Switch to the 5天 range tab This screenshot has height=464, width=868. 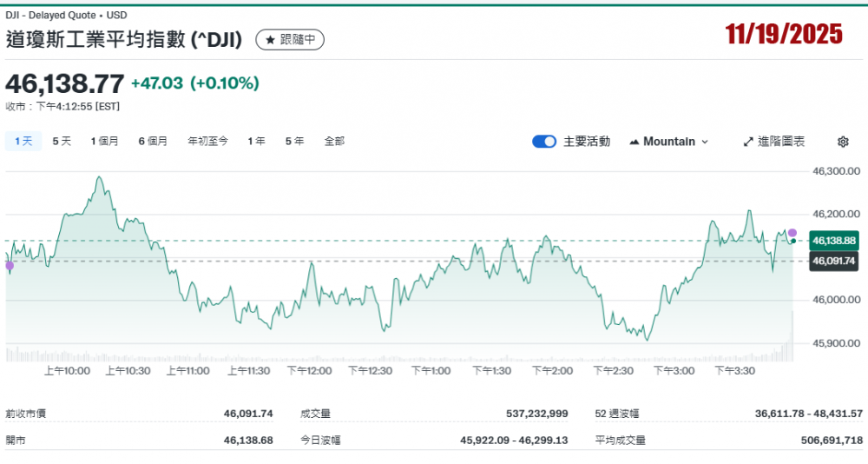pyautogui.click(x=62, y=141)
